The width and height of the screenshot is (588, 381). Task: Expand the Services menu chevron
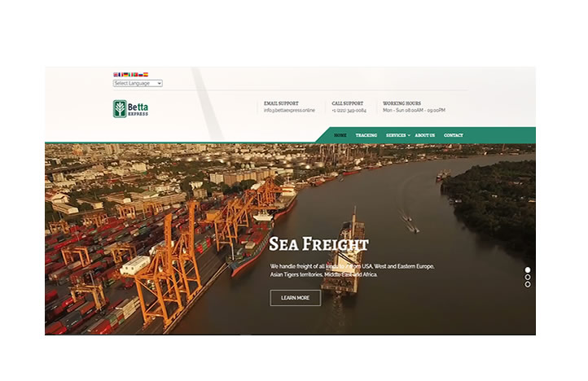pyautogui.click(x=409, y=135)
